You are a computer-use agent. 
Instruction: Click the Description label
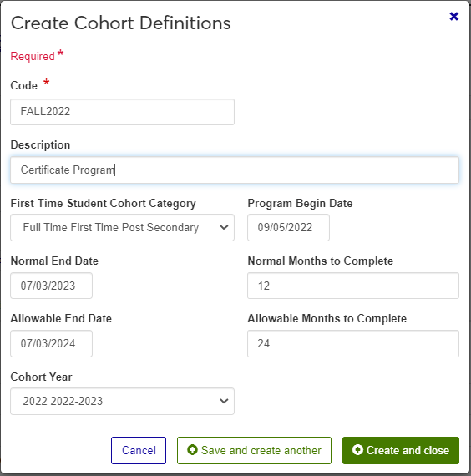click(x=40, y=144)
